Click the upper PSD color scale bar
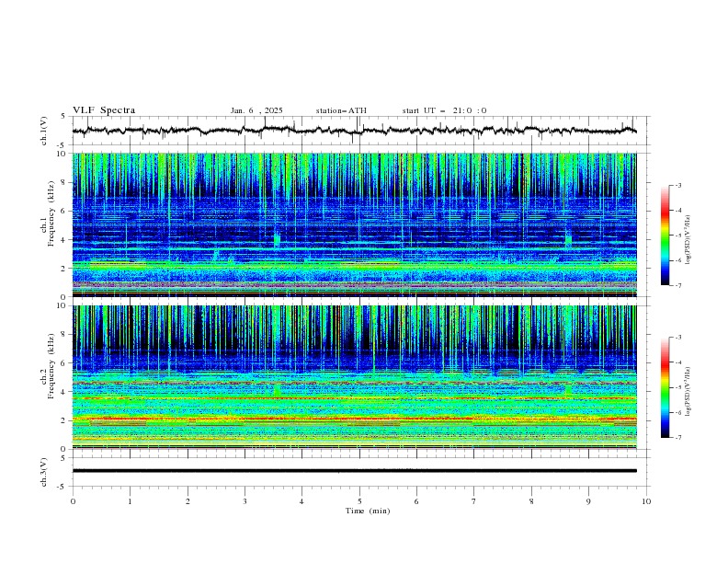The height and width of the screenshot is (563, 728). (x=665, y=236)
